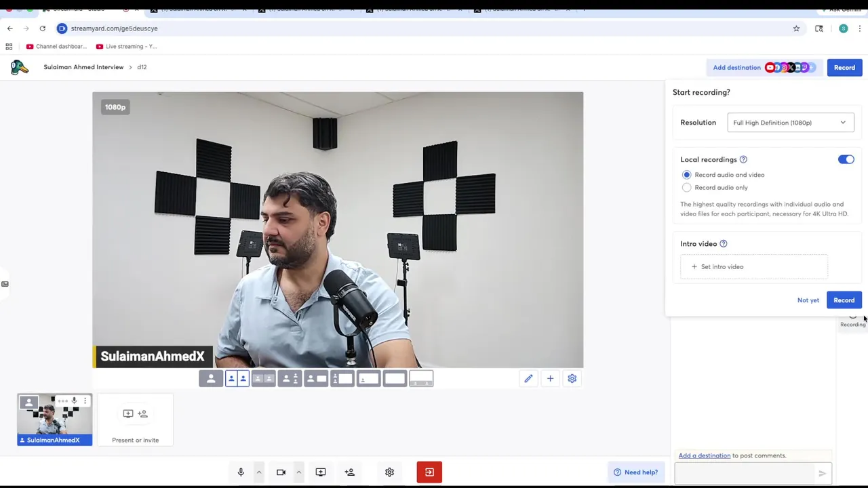
Task: Click the d12 breadcrumb item
Action: [142, 67]
